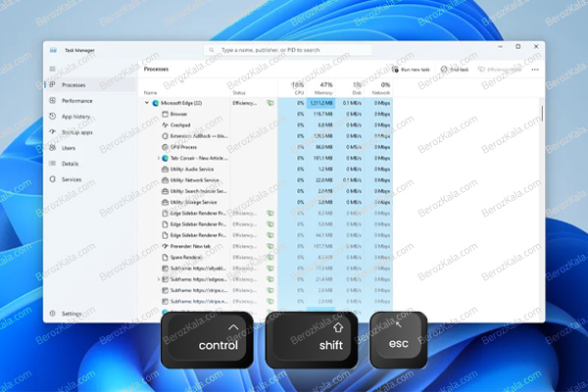Click the Task Manager app icon in title bar
588x392 pixels.
coord(53,50)
